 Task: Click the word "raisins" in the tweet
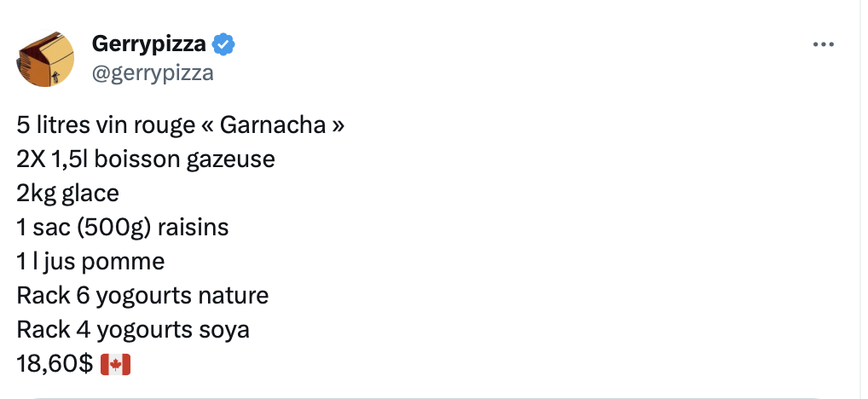[x=194, y=228]
